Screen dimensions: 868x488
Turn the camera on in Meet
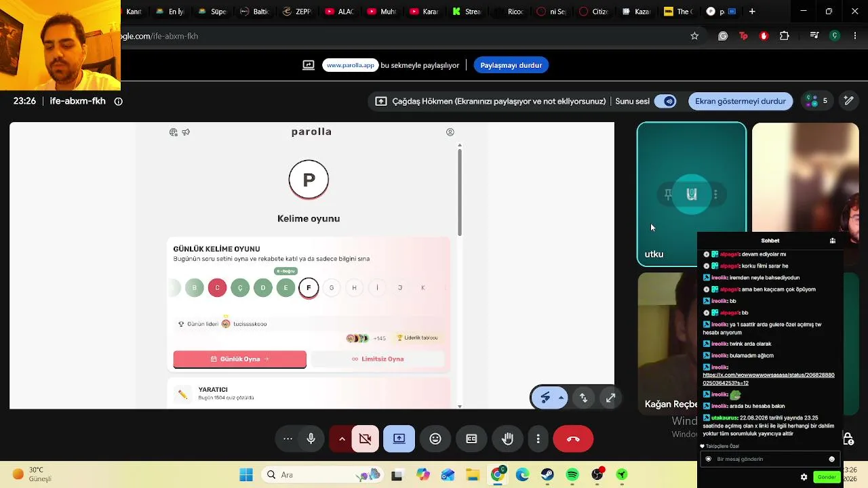[365, 439]
